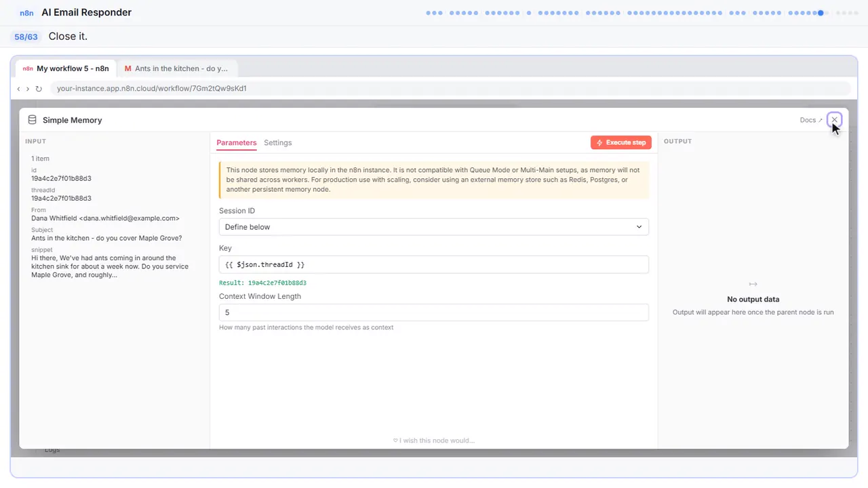Click the last progress dot in timeline
Viewport: 868px width, 488px height.
[x=856, y=13]
